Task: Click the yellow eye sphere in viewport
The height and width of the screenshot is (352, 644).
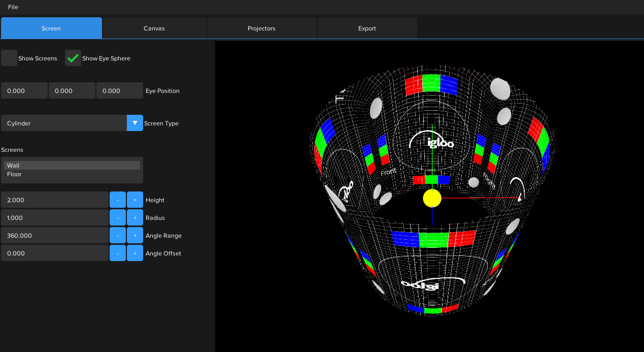Action: coord(432,198)
